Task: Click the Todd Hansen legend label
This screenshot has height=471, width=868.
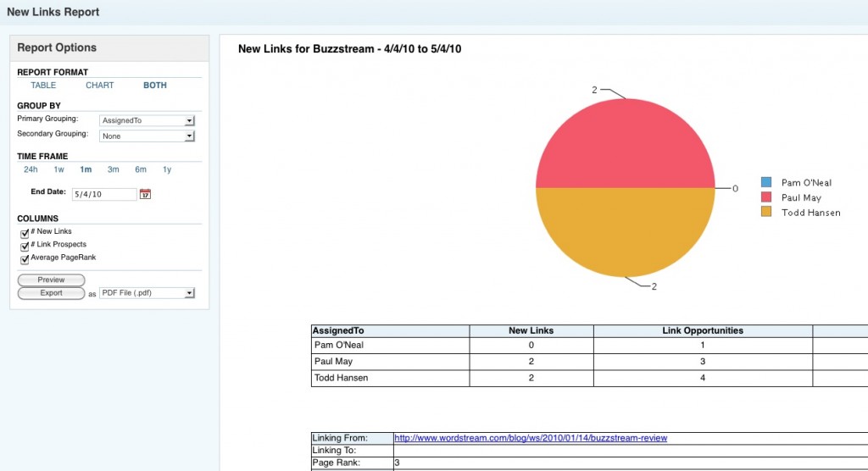Action: (x=811, y=213)
